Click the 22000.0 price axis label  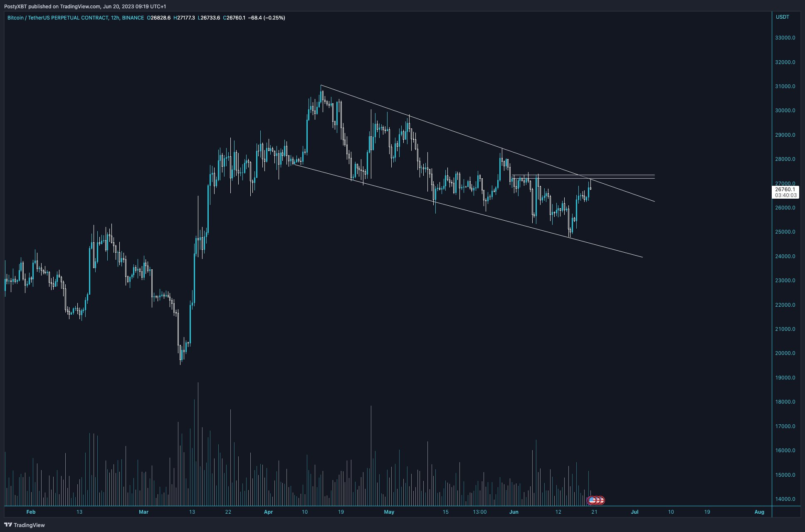[x=785, y=305]
